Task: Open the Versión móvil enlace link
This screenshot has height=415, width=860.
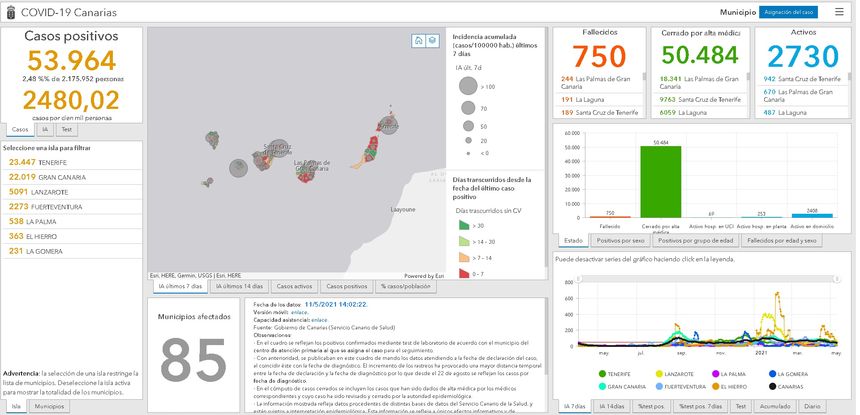Action: (297, 311)
